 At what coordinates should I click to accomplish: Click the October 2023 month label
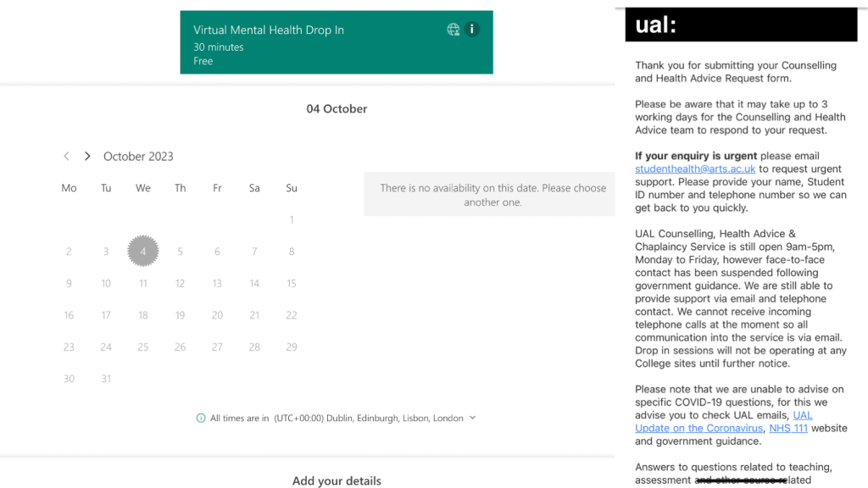pos(138,156)
